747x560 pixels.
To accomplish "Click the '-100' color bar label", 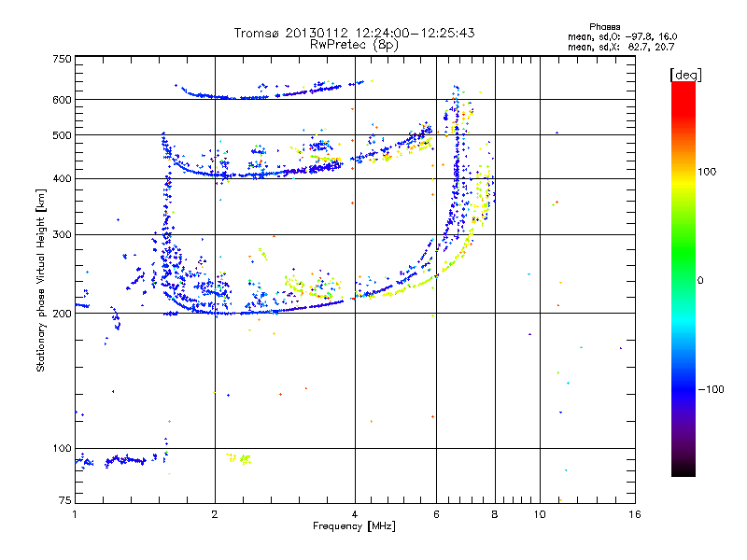I will click(711, 389).
